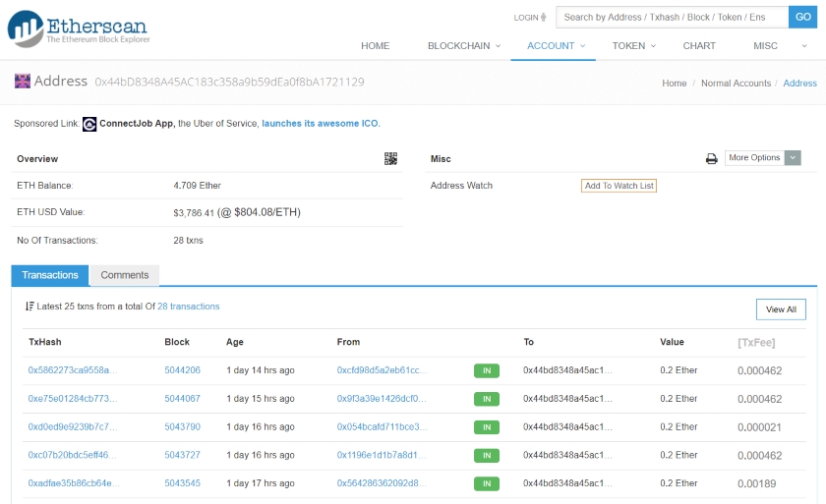Open transaction 0xe75e01284cb773
The width and height of the screenshot is (826, 504).
point(73,399)
